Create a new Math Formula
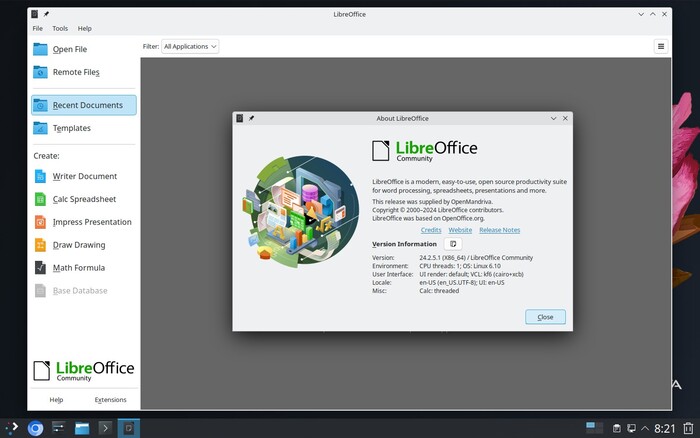 click(70, 267)
